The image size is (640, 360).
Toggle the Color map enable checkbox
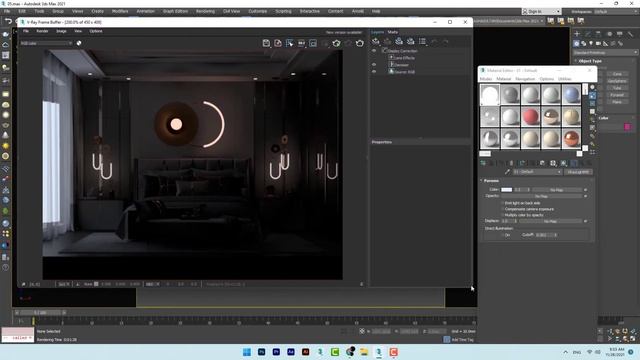pos(585,190)
